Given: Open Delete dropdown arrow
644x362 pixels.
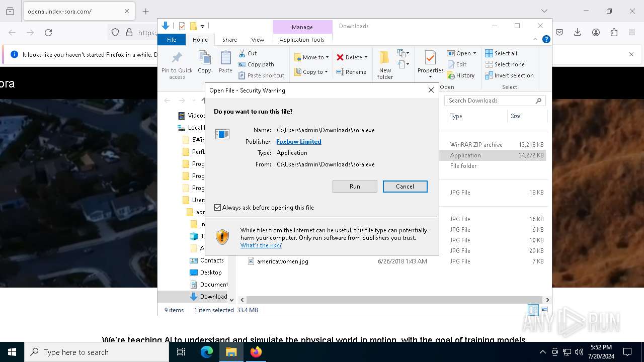Looking at the screenshot, I should 366,57.
